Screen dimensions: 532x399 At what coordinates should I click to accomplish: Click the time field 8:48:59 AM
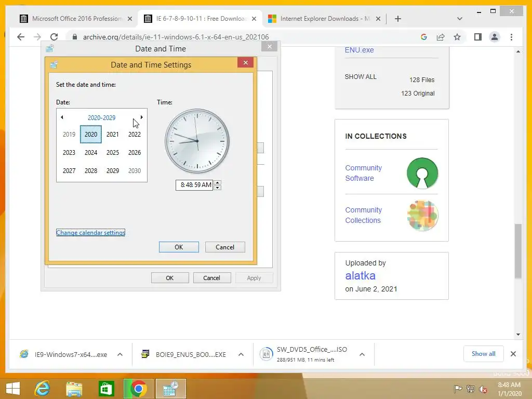click(x=194, y=185)
